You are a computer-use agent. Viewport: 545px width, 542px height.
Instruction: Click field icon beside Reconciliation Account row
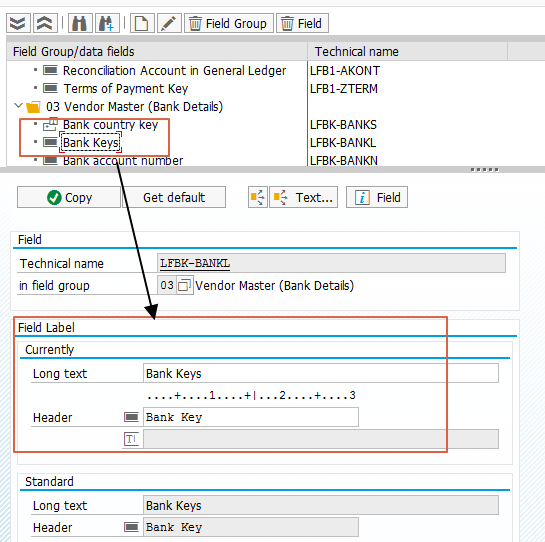pos(50,70)
